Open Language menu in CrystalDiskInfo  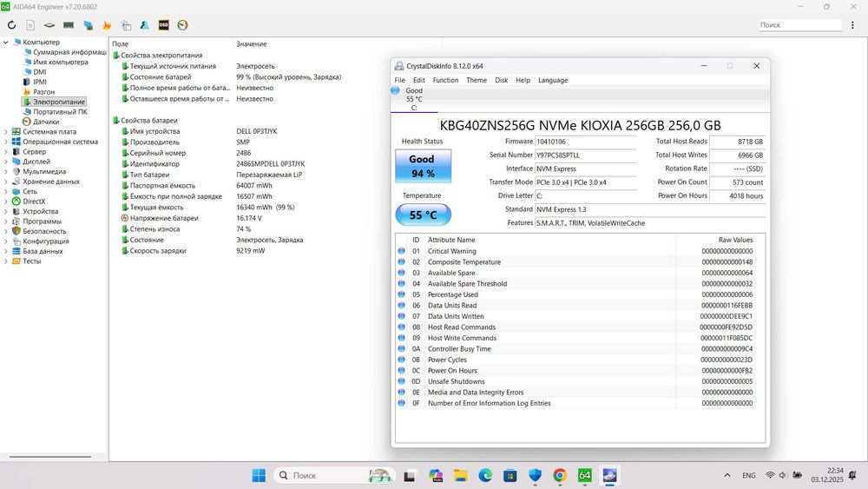[x=553, y=80]
